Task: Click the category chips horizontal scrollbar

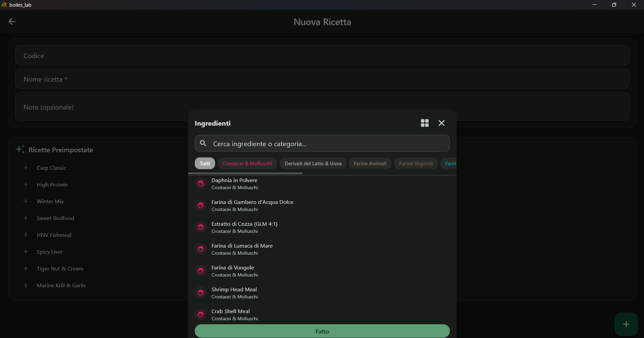Action: (x=245, y=173)
